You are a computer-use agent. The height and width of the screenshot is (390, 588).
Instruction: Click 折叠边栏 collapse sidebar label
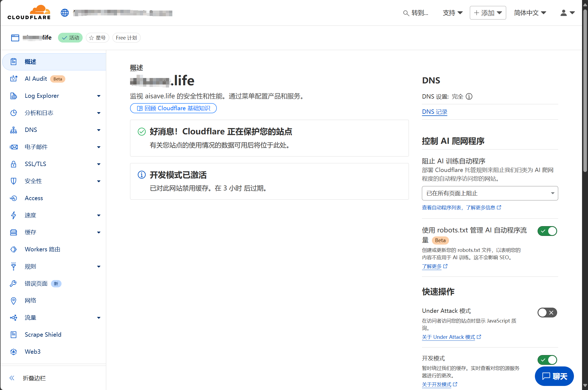(x=34, y=378)
